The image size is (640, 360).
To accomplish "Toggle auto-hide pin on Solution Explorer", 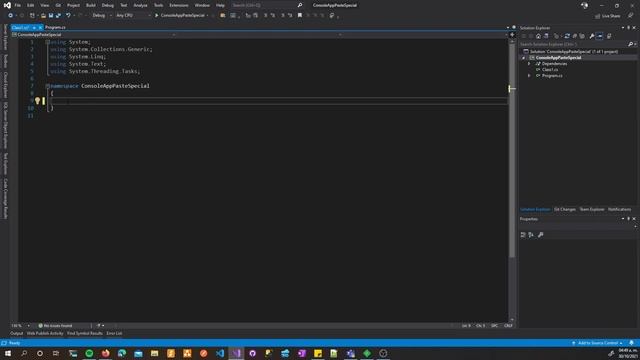I will click(628, 28).
